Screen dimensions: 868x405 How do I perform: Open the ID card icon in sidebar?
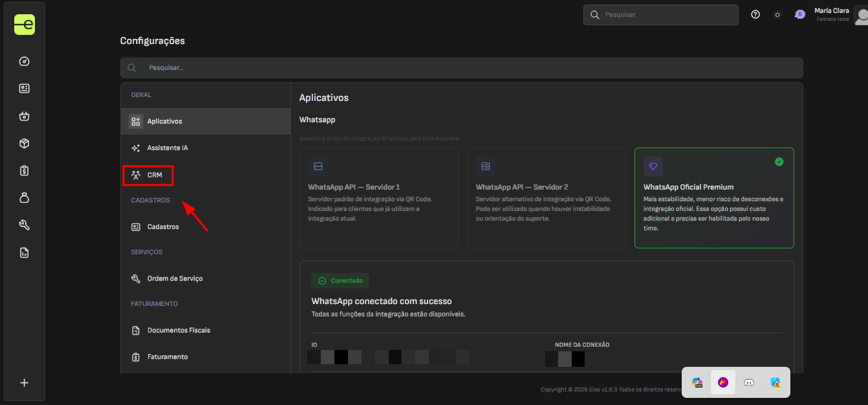click(x=25, y=88)
